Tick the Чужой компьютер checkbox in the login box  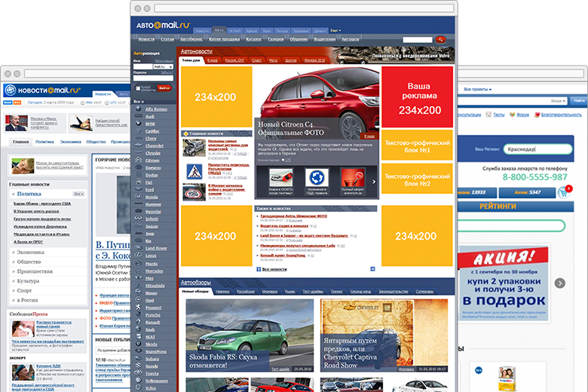pyautogui.click(x=138, y=88)
